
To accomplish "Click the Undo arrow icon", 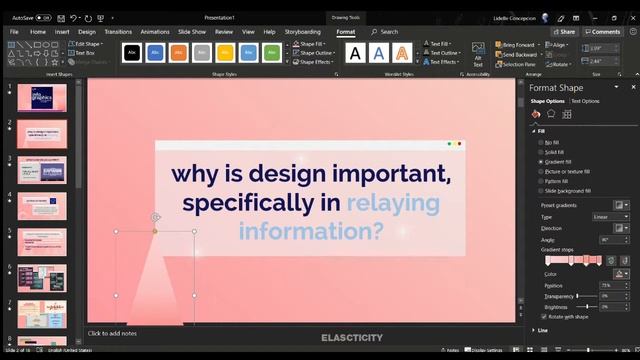I will tap(73, 18).
